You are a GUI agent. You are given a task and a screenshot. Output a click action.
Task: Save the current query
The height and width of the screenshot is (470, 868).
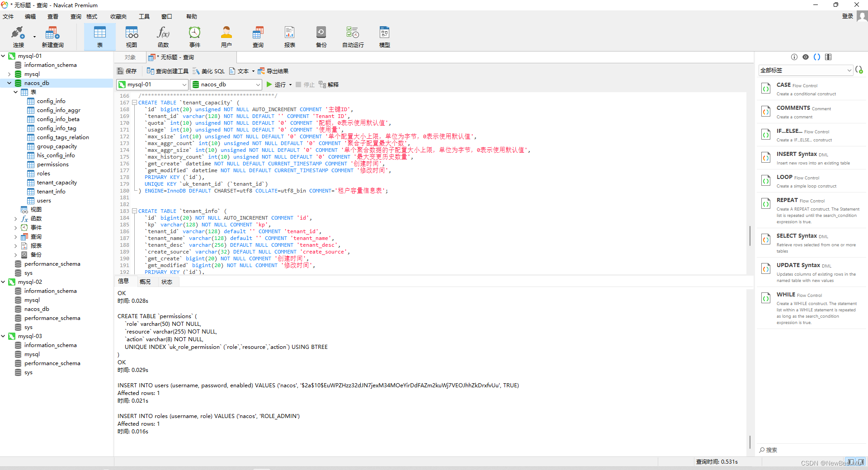coord(127,71)
